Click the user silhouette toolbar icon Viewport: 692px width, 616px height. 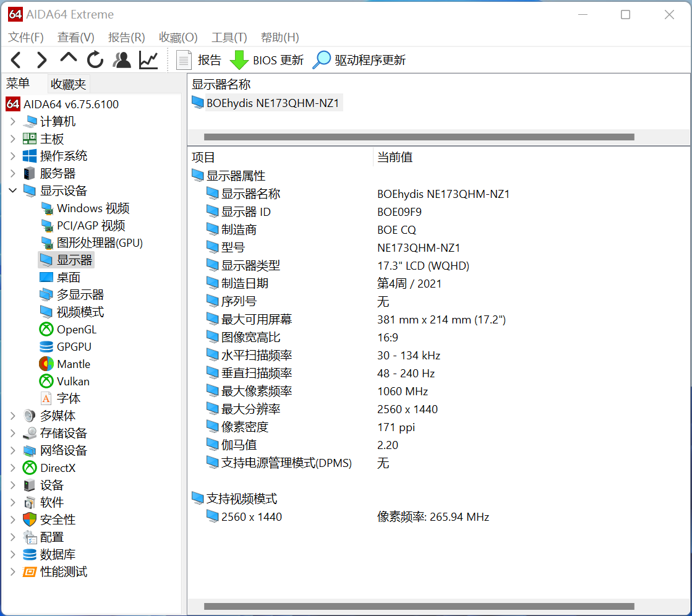tap(122, 60)
